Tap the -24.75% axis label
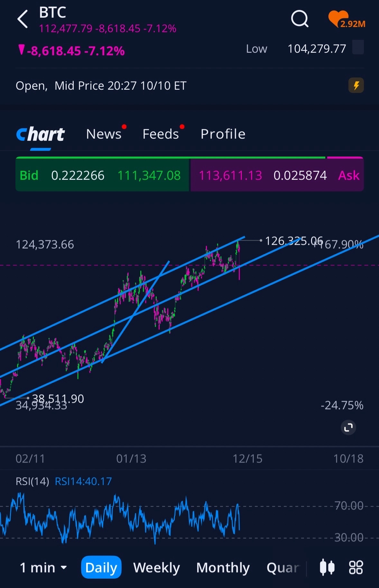 (342, 405)
